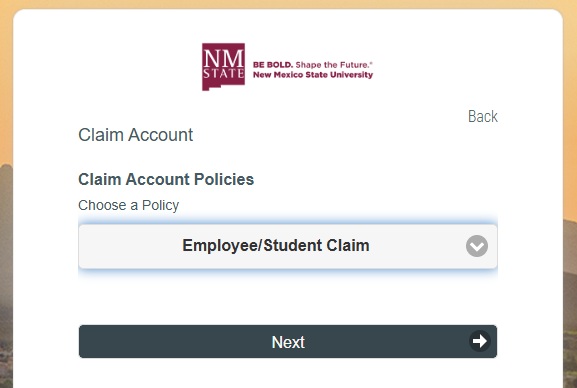The image size is (577, 388).
Task: Click the "New Mexico State University" text
Action: [313, 75]
